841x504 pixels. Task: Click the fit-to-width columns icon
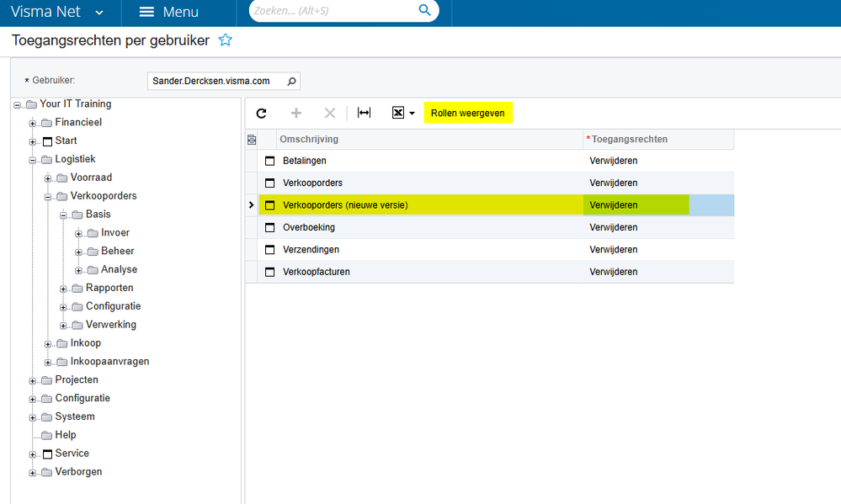point(364,113)
